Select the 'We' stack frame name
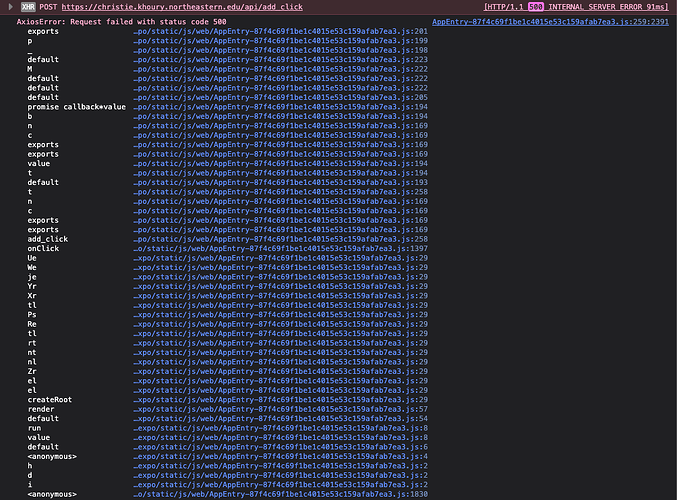The height and width of the screenshot is (500, 677). click(x=32, y=267)
